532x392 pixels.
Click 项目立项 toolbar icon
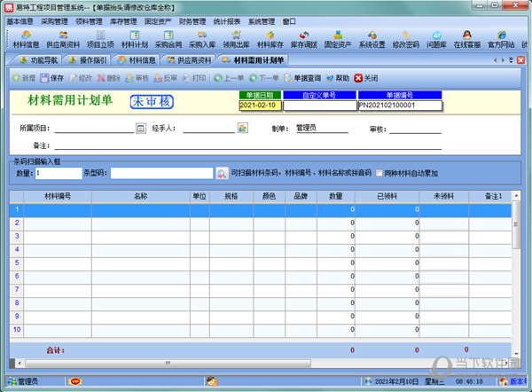click(x=100, y=39)
